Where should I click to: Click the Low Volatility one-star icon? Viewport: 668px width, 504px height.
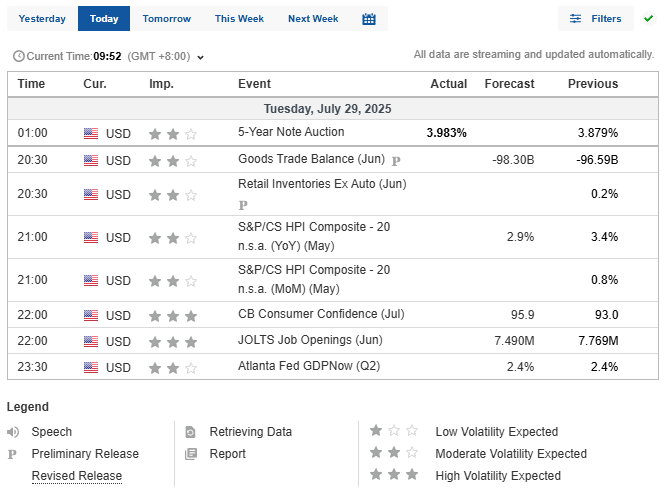pos(394,431)
